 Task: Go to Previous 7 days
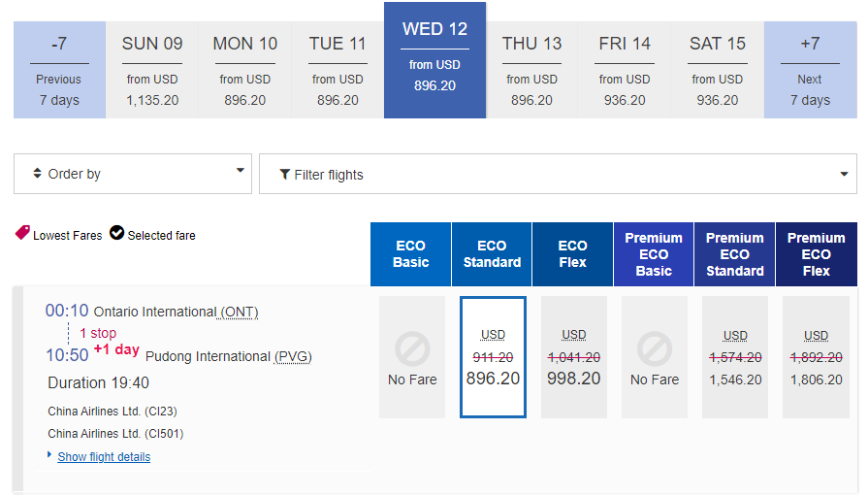[59, 71]
